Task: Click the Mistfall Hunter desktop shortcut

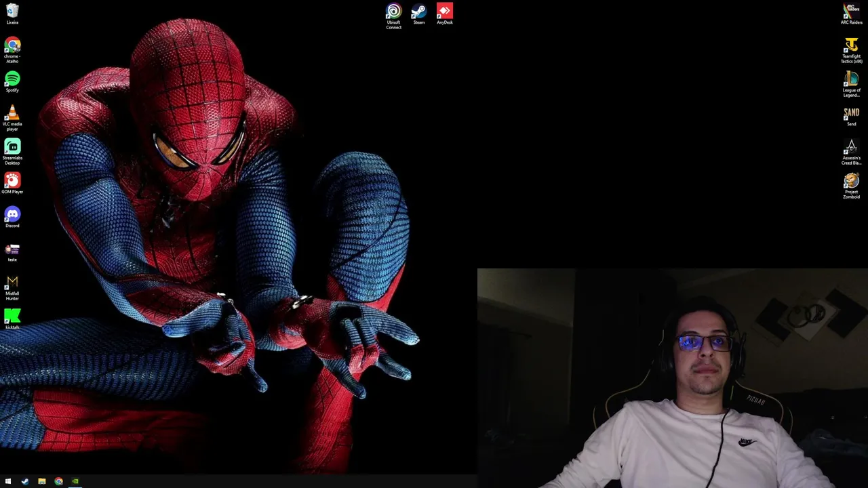Action: (12, 287)
